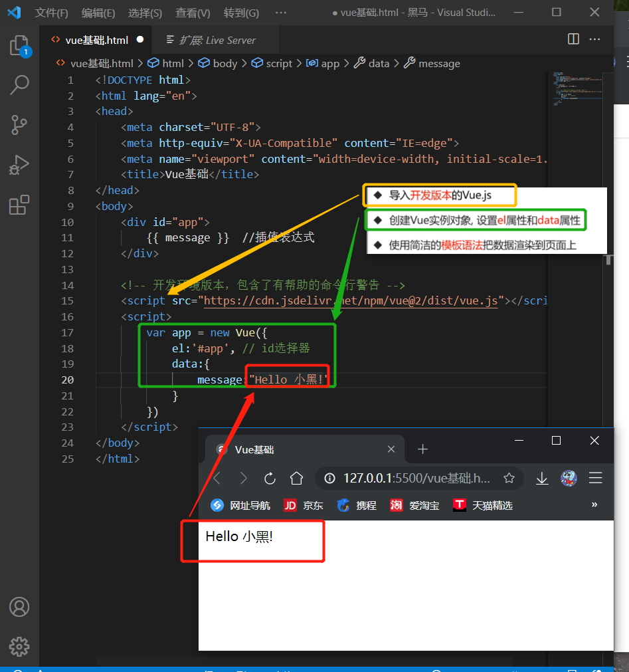Click line number 10 in gutter
The width and height of the screenshot is (629, 672).
tap(67, 222)
